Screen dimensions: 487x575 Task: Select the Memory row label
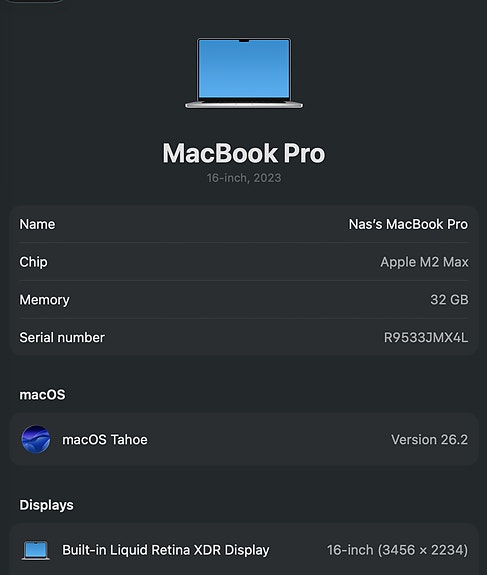click(x=44, y=300)
